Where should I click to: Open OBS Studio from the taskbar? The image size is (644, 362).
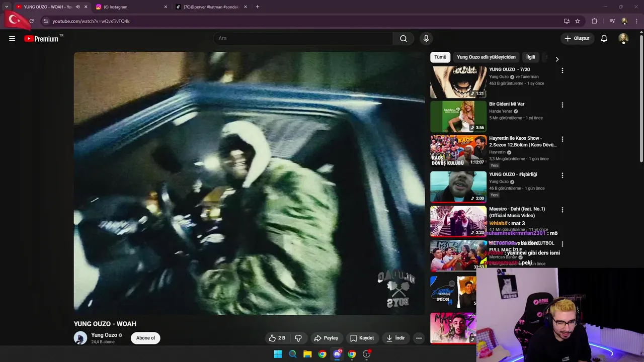coord(367,354)
